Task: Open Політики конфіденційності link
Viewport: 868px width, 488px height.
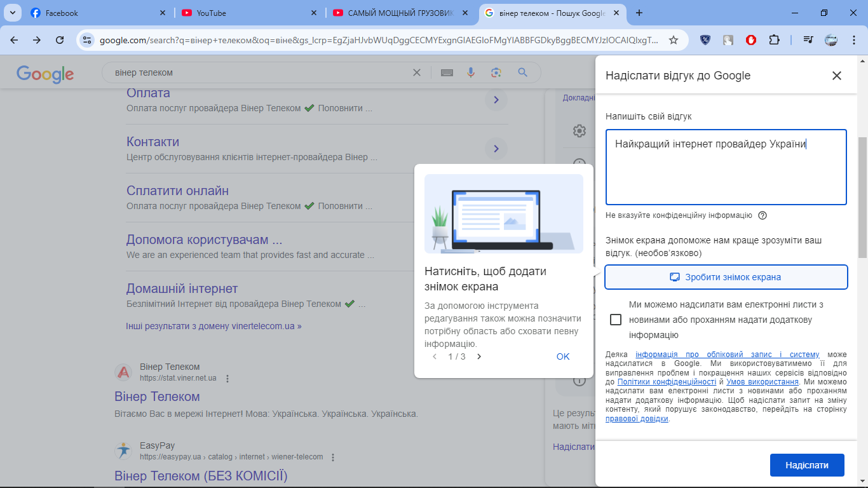Action: coord(667,382)
